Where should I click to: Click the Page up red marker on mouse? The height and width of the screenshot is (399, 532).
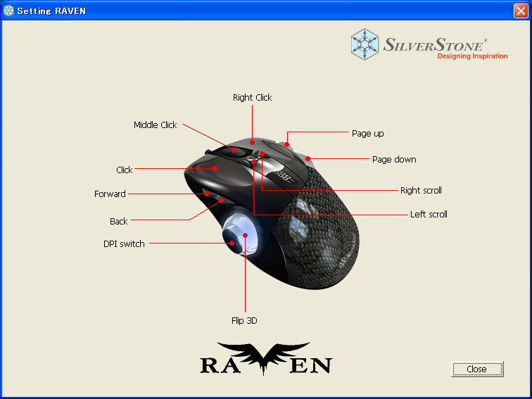[x=286, y=144]
